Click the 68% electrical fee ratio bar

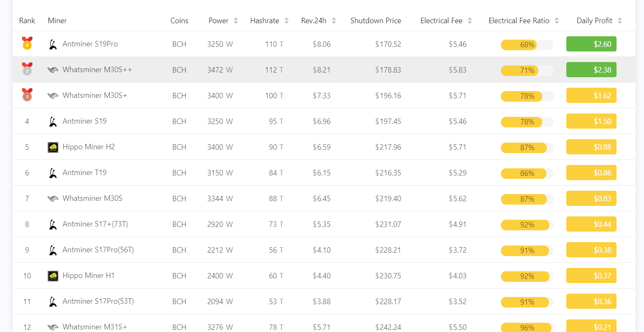[x=527, y=45]
